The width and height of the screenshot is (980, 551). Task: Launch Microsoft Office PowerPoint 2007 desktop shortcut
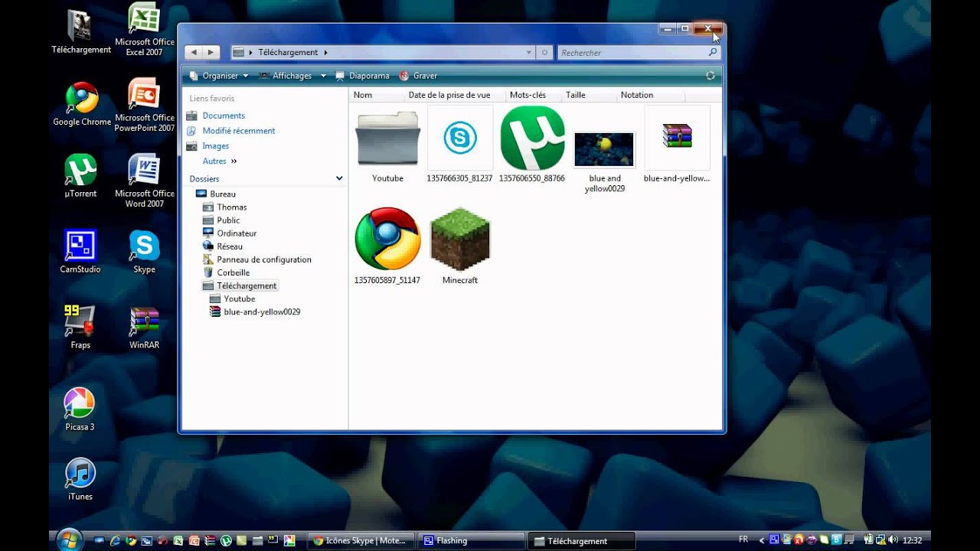(x=145, y=105)
